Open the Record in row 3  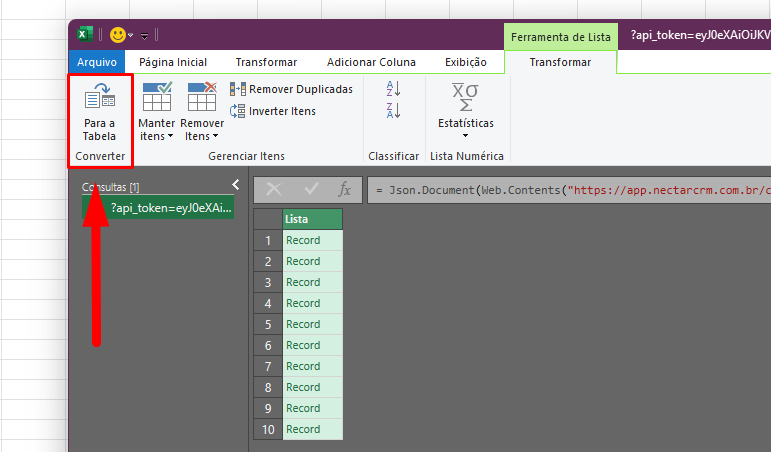pyautogui.click(x=303, y=282)
